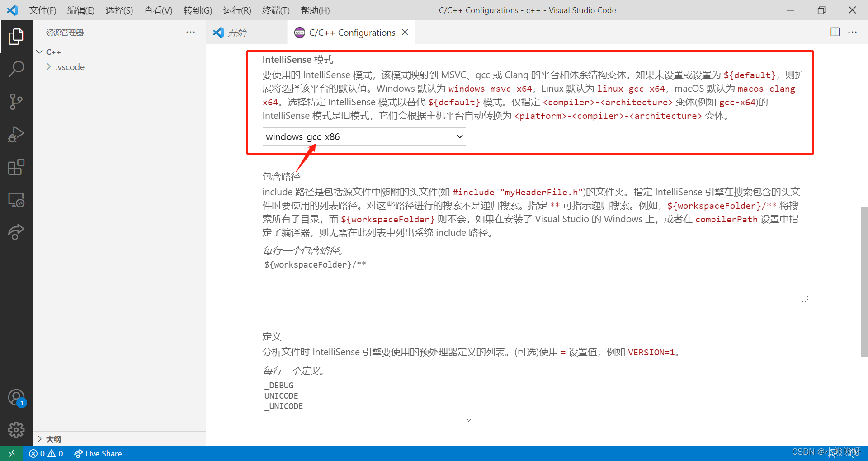
Task: Click Live Share in the status bar
Action: pyautogui.click(x=98, y=453)
